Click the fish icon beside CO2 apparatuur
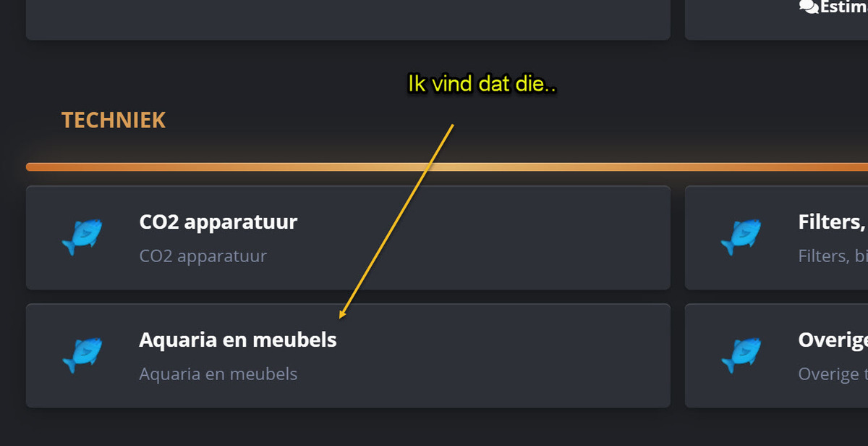 click(x=82, y=237)
